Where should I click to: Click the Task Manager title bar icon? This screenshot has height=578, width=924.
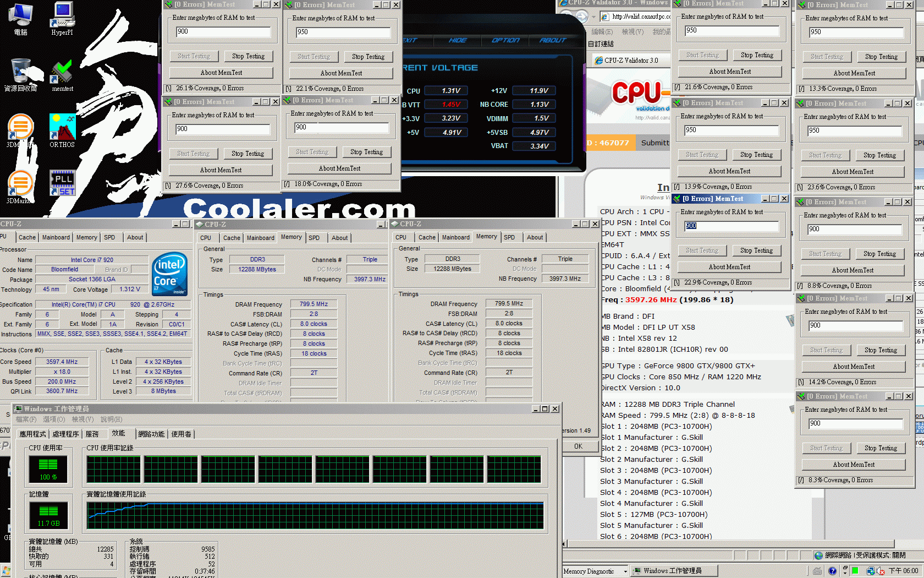(x=19, y=409)
